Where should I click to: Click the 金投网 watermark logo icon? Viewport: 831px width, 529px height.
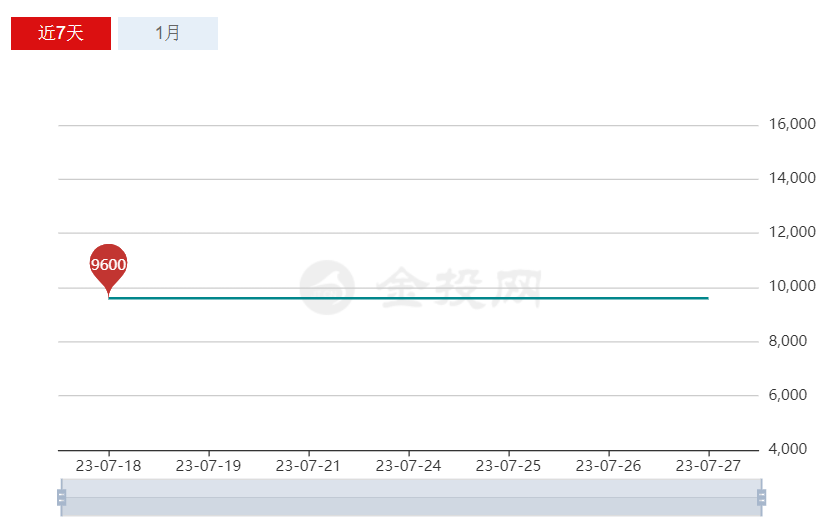coord(329,287)
